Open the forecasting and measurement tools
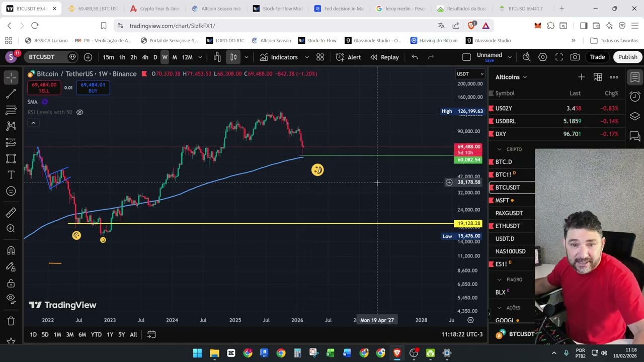Image resolution: width=644 pixels, height=362 pixels. 11,142
